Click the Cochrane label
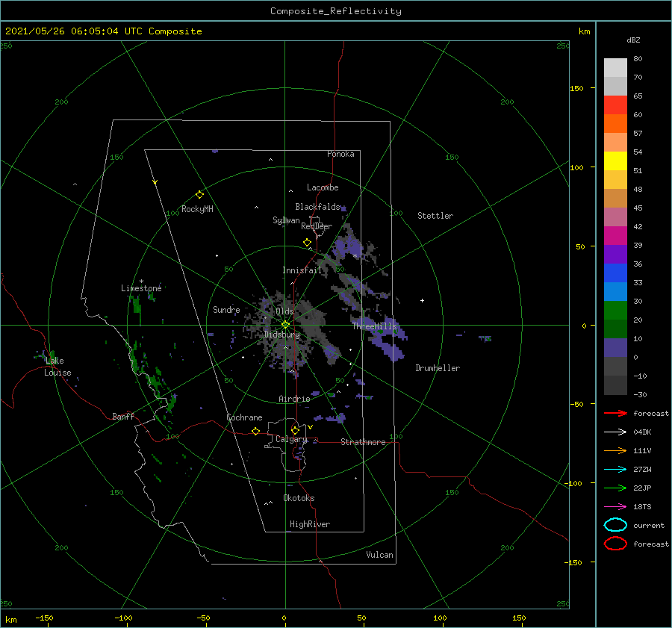The image size is (672, 628). [244, 417]
